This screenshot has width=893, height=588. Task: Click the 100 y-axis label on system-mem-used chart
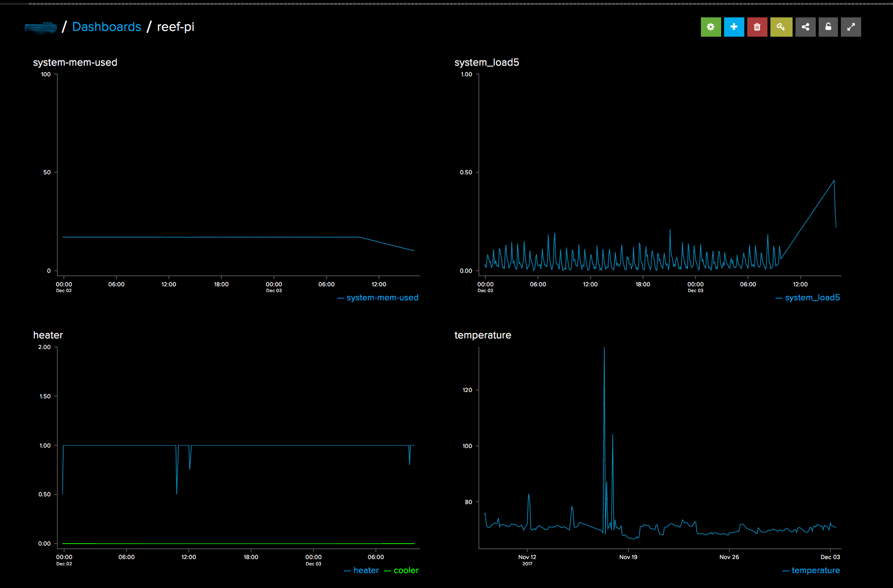pyautogui.click(x=46, y=74)
